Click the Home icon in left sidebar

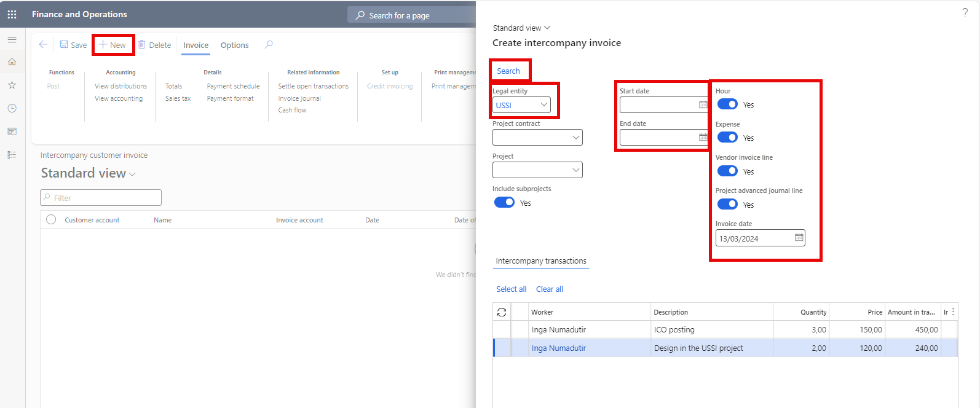[x=12, y=62]
